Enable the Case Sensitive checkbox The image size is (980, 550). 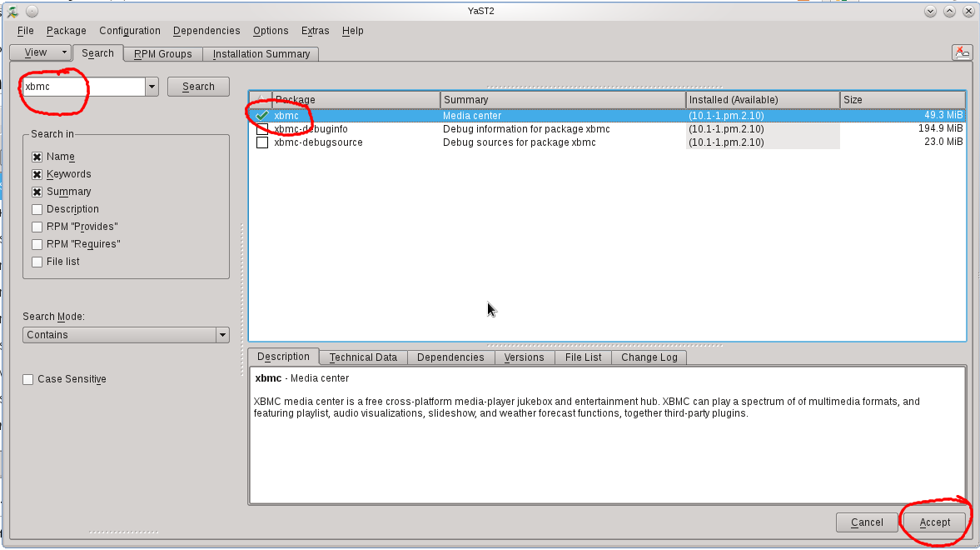pos(28,380)
